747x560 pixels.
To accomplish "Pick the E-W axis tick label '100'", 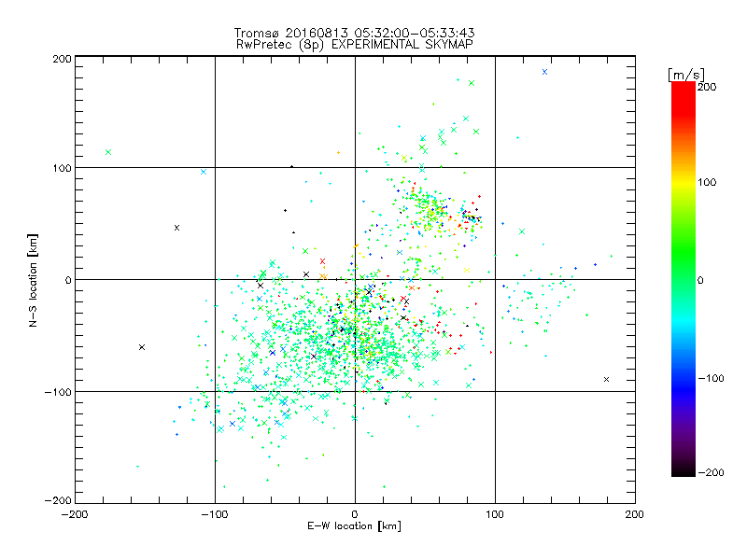I will (495, 514).
